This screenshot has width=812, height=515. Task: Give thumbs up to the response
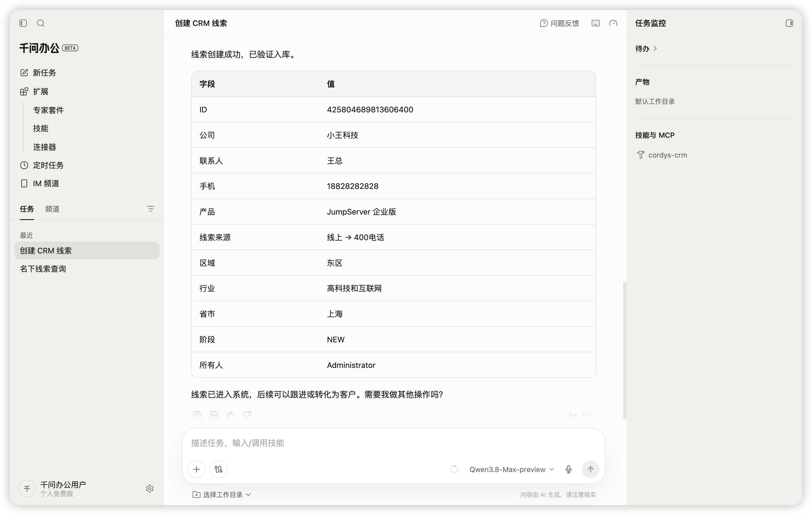pyautogui.click(x=231, y=415)
